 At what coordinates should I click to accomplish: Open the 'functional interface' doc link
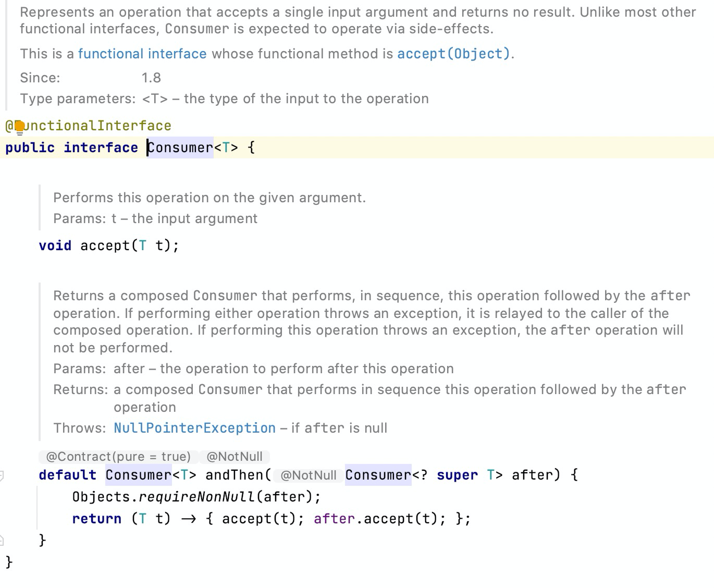pyautogui.click(x=142, y=54)
